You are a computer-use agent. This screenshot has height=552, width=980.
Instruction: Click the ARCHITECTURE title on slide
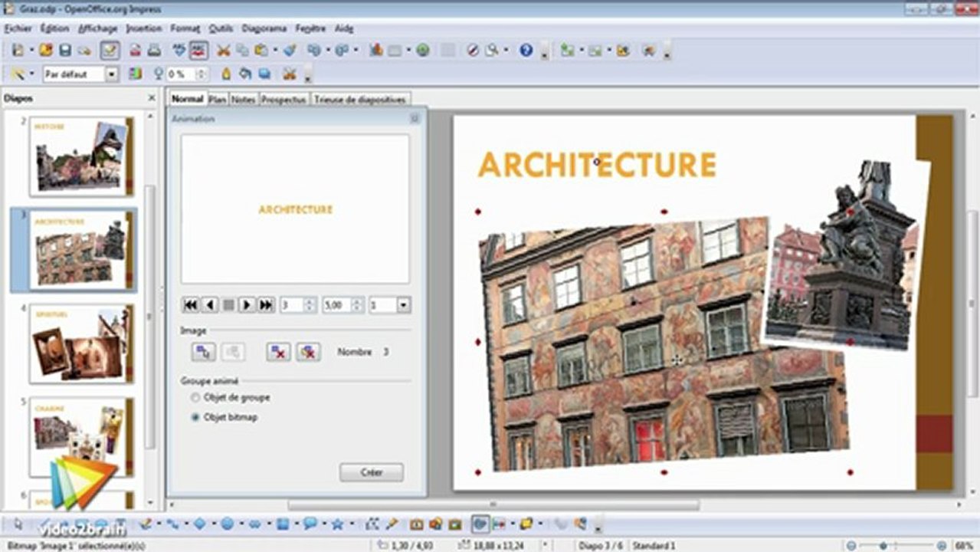pos(597,165)
